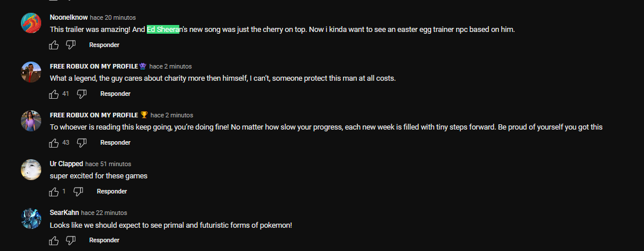Screen dimensions: 644x251
Task: Like the comment with 43 likes
Action: [x=54, y=143]
